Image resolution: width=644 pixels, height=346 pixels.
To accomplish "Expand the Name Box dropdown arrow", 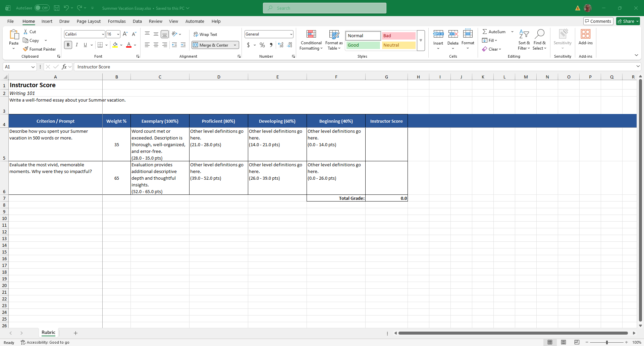I will (x=33, y=67).
